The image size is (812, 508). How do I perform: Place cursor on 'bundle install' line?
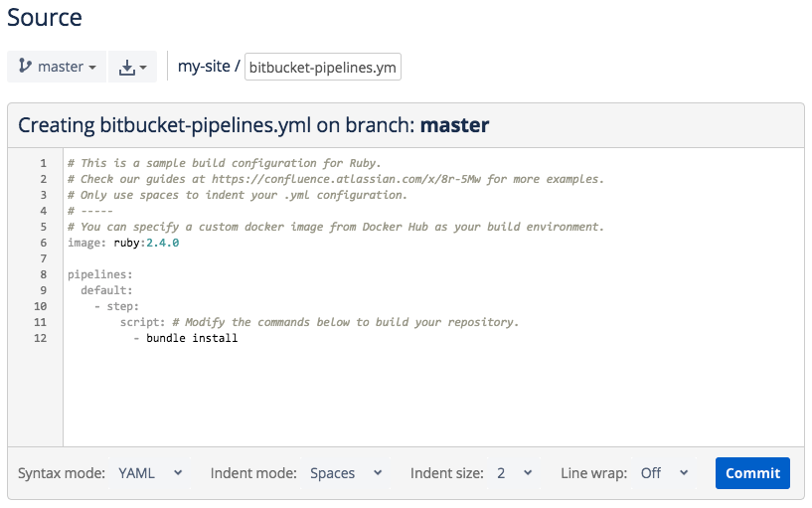(192, 338)
